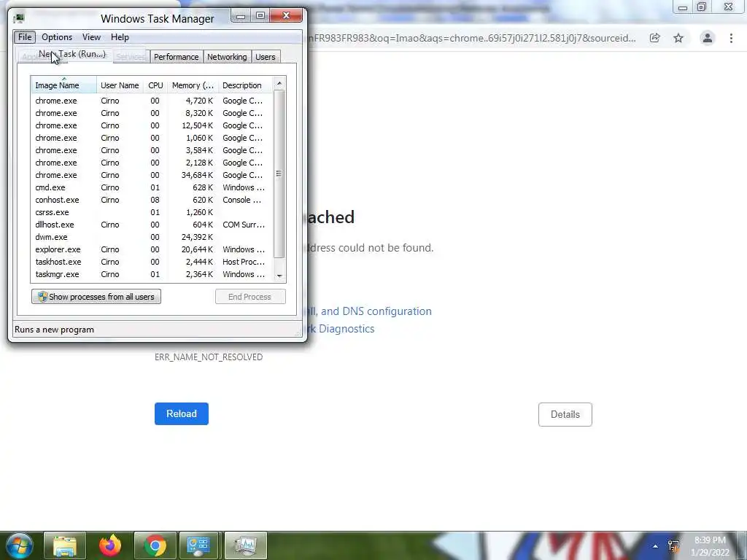Switch to the Networking tab
Image resolution: width=747 pixels, height=560 pixels.
pos(227,57)
